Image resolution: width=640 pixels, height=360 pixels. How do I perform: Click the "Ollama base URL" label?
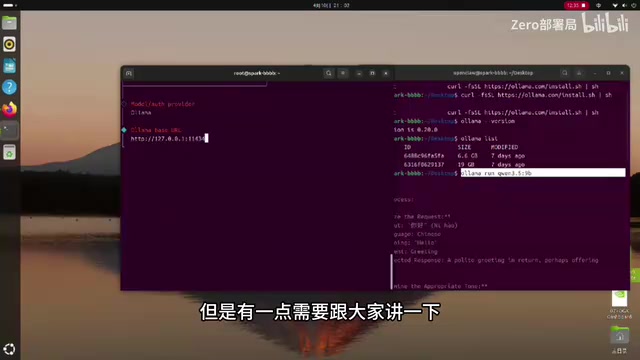pyautogui.click(x=156, y=130)
